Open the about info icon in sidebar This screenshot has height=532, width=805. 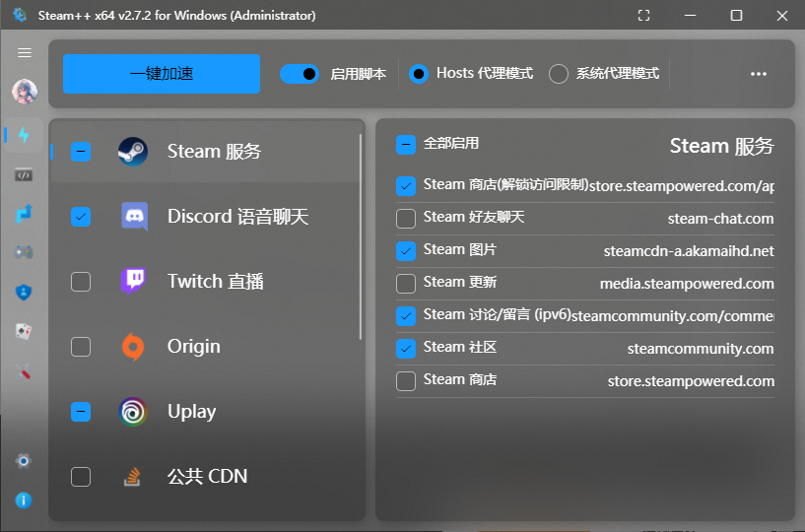click(24, 500)
